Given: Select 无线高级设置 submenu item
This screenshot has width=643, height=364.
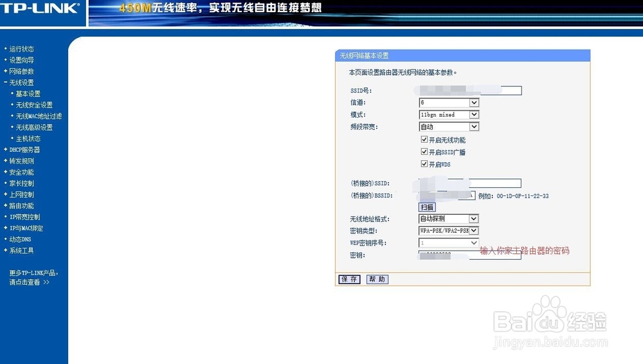Looking at the screenshot, I should click(34, 127).
